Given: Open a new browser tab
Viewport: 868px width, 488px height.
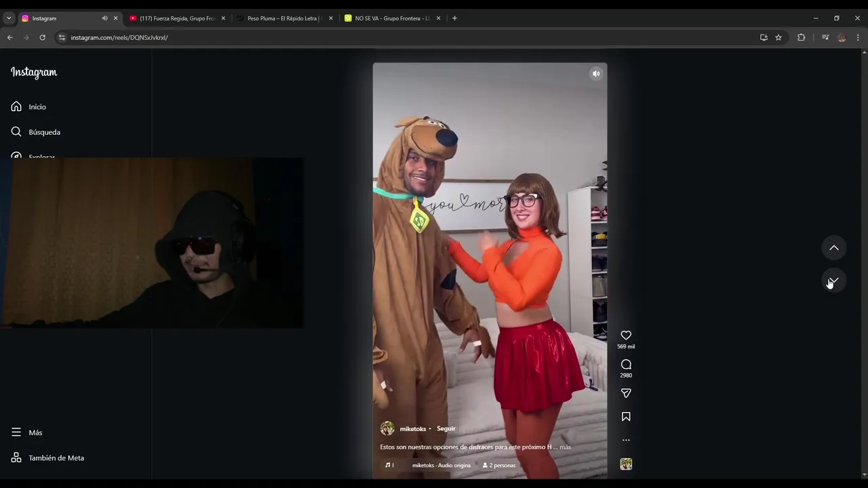Looking at the screenshot, I should 454,18.
